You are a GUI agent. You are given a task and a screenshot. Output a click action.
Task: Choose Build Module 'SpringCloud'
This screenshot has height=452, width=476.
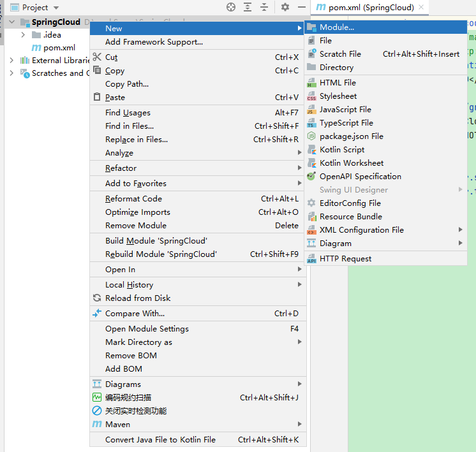tap(198, 240)
